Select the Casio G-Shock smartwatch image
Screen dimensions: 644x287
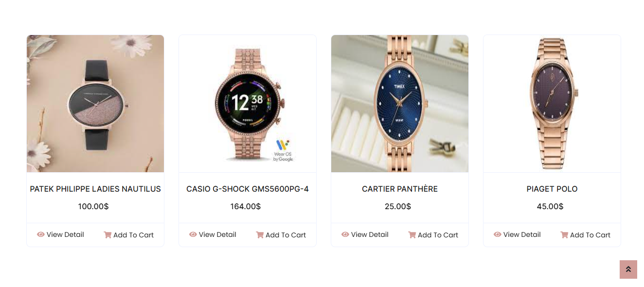tap(248, 104)
